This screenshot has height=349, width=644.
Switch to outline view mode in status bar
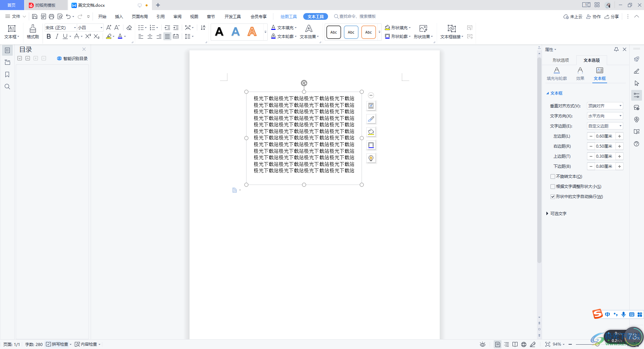(x=506, y=344)
